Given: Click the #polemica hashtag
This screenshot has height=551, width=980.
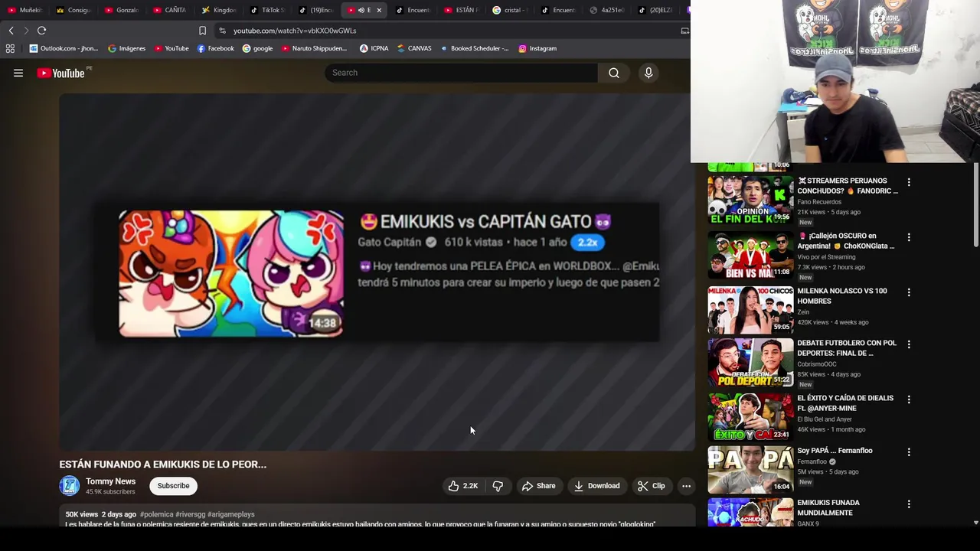Looking at the screenshot, I should coord(156,514).
